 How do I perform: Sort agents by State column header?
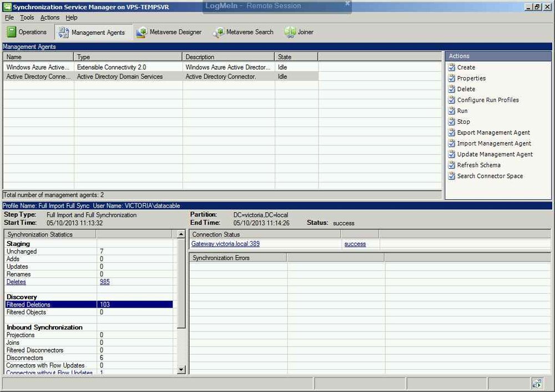pos(296,57)
